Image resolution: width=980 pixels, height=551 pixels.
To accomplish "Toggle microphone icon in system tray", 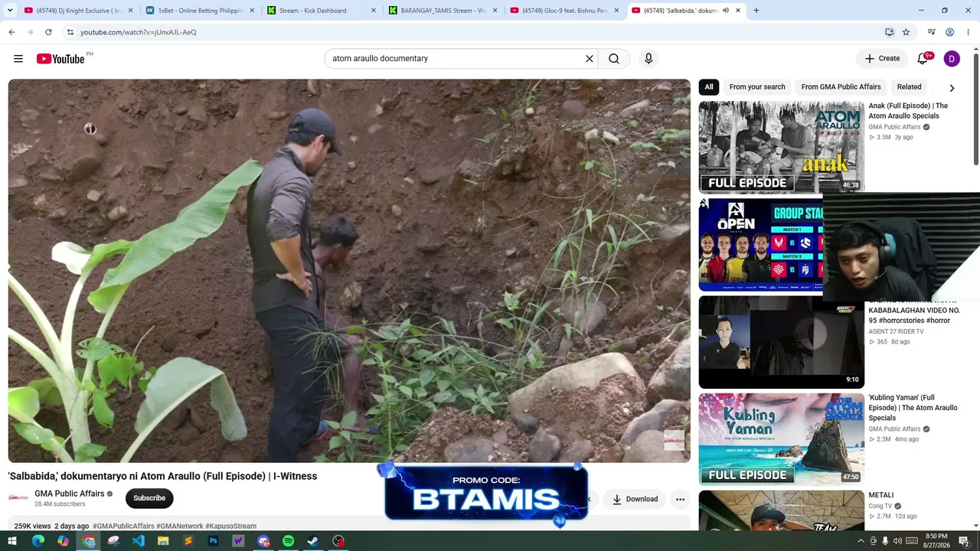I will pos(885,541).
